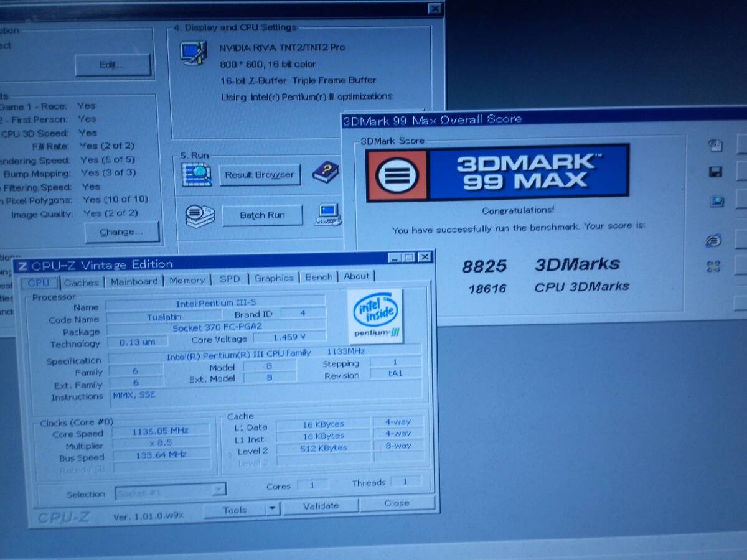
Task: Click the Package value Socket 370 FC-PGA2
Action: tap(216, 328)
